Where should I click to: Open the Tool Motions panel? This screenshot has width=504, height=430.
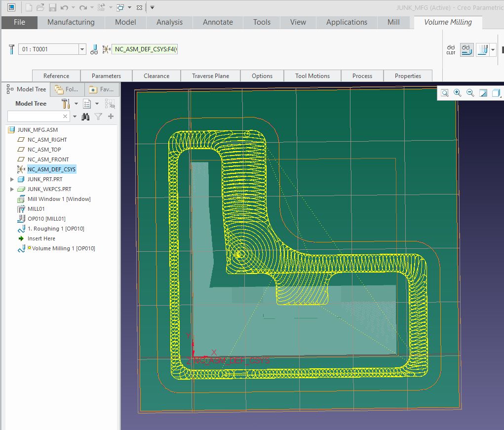tap(312, 76)
